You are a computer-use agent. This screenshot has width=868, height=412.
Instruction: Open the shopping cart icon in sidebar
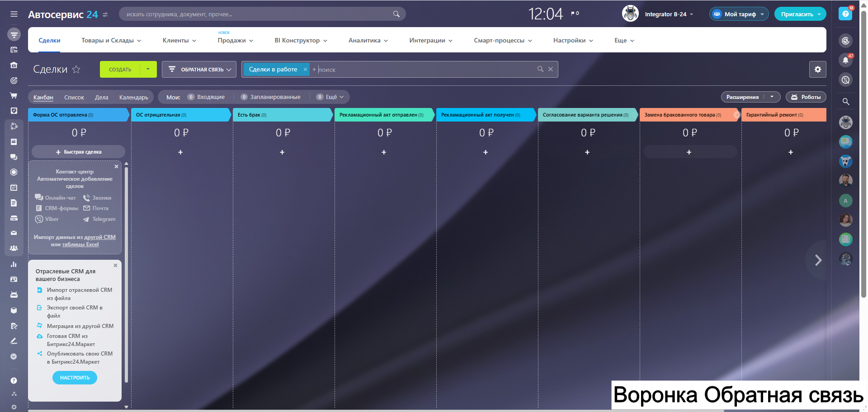pyautogui.click(x=14, y=95)
